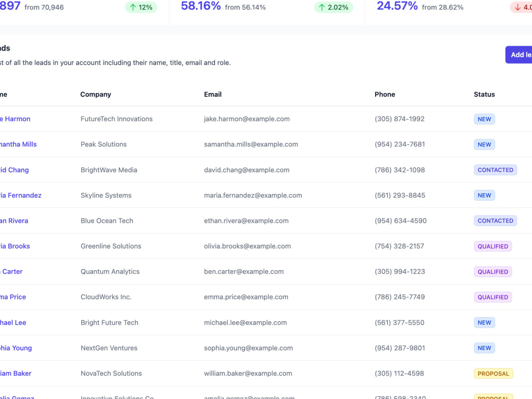The image size is (532, 399).
Task: Select emma.price@example.com email
Action: (246, 297)
